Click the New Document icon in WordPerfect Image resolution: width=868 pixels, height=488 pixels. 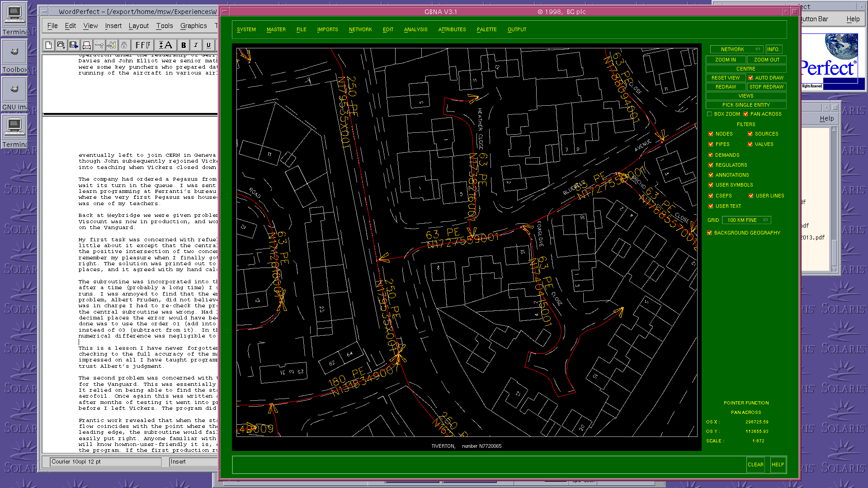[49, 45]
